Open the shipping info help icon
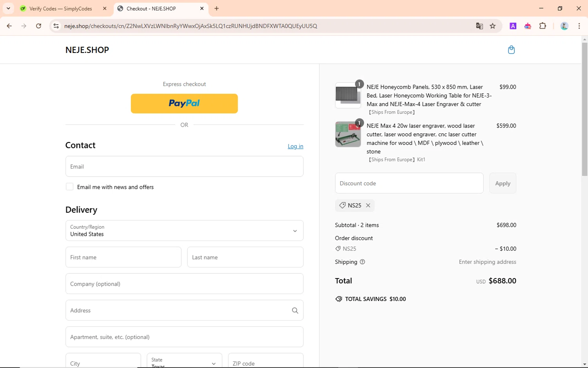 [362, 262]
